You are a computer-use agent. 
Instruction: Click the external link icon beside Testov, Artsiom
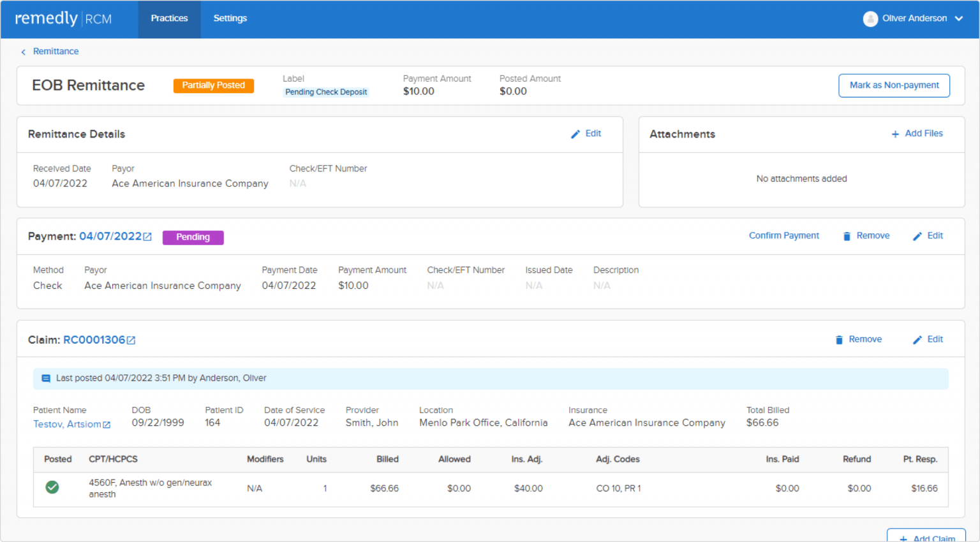point(107,425)
